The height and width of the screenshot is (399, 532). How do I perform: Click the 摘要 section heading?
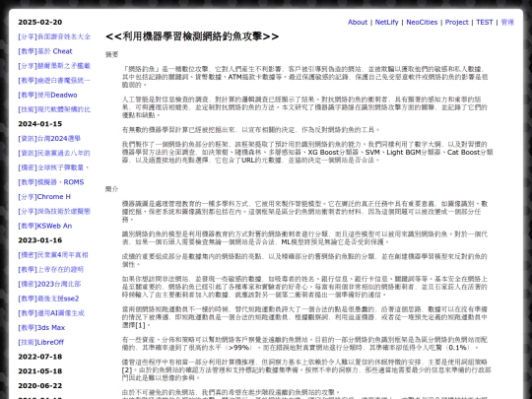coord(111,54)
